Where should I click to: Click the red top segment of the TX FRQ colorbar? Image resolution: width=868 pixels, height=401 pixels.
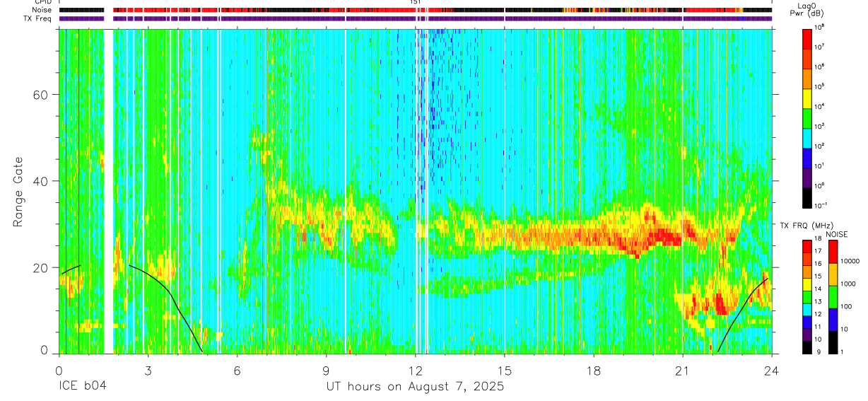807,247
